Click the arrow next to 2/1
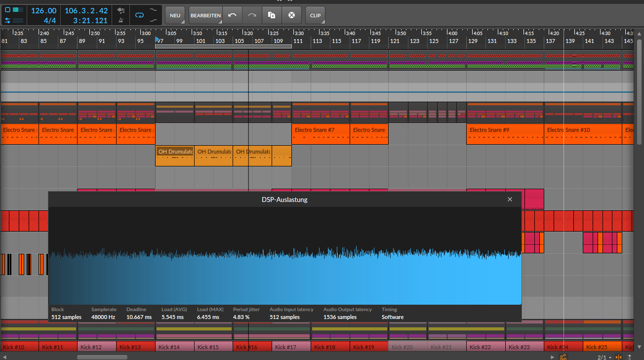Image resolution: width=644 pixels, height=360 pixels. (609, 357)
